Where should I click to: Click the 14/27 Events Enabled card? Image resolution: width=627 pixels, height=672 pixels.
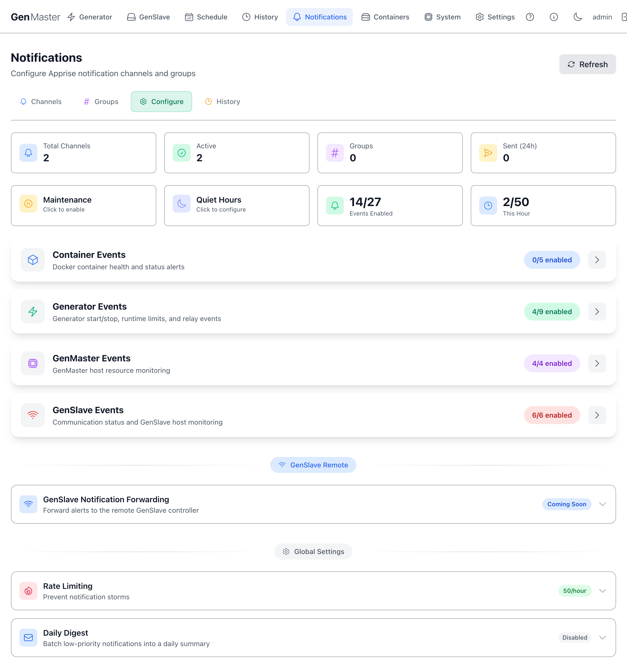390,206
